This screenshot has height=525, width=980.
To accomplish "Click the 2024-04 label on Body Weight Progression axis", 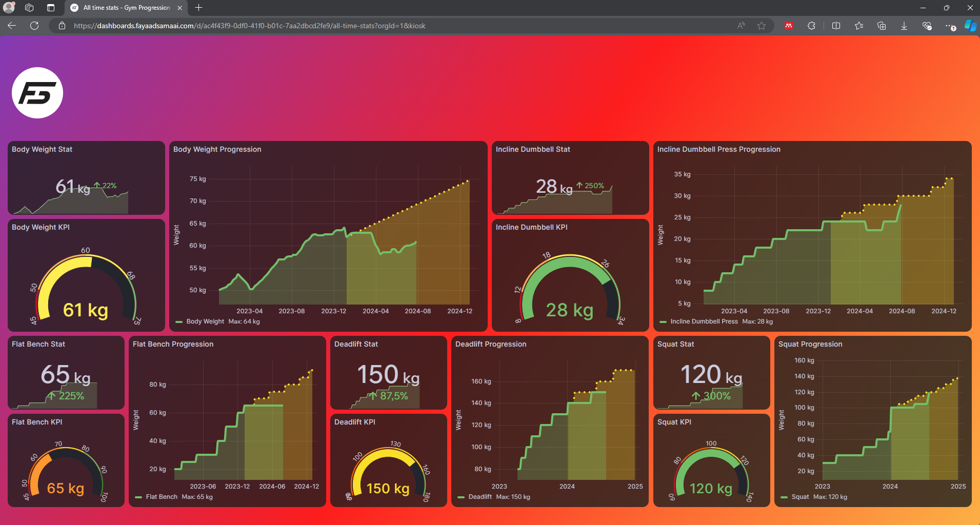I will [375, 311].
